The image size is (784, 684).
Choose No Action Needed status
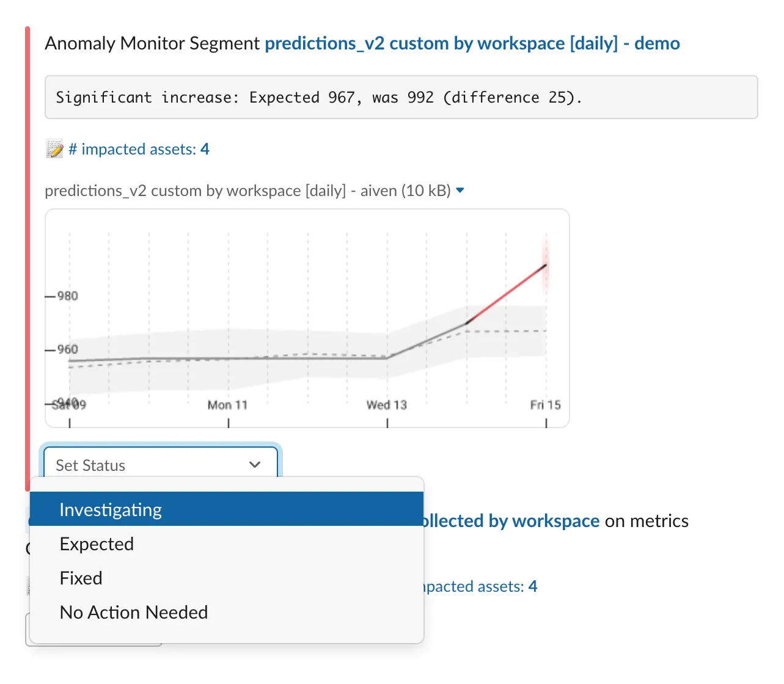coord(133,612)
